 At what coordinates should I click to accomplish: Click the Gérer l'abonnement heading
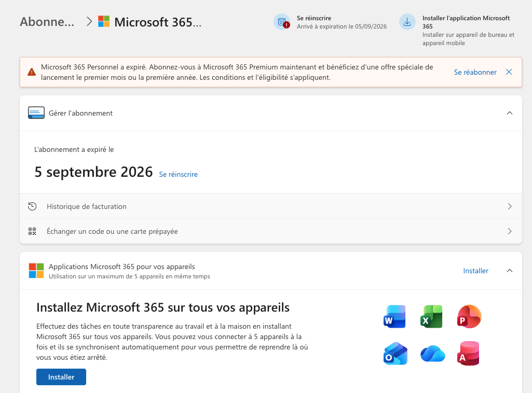81,113
